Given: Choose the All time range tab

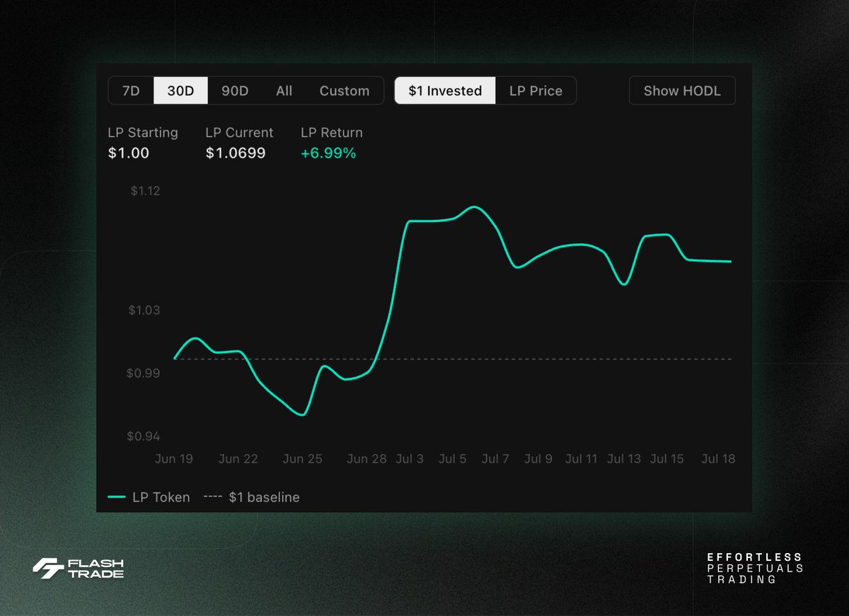Looking at the screenshot, I should click(x=284, y=91).
